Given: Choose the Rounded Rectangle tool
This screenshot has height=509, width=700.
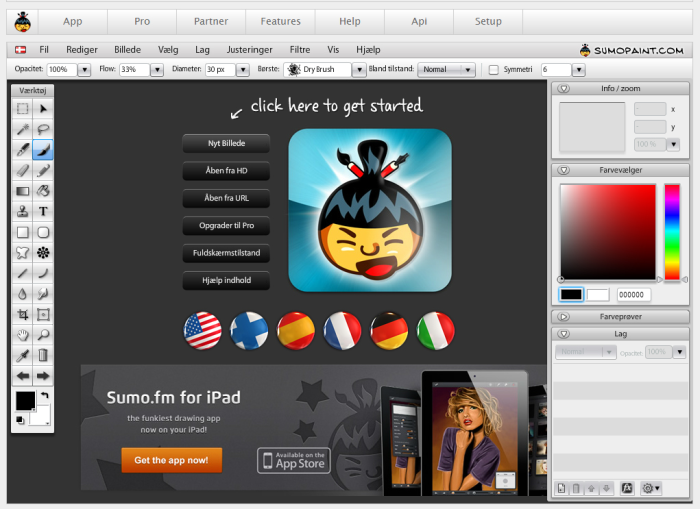Looking at the screenshot, I should point(43,232).
